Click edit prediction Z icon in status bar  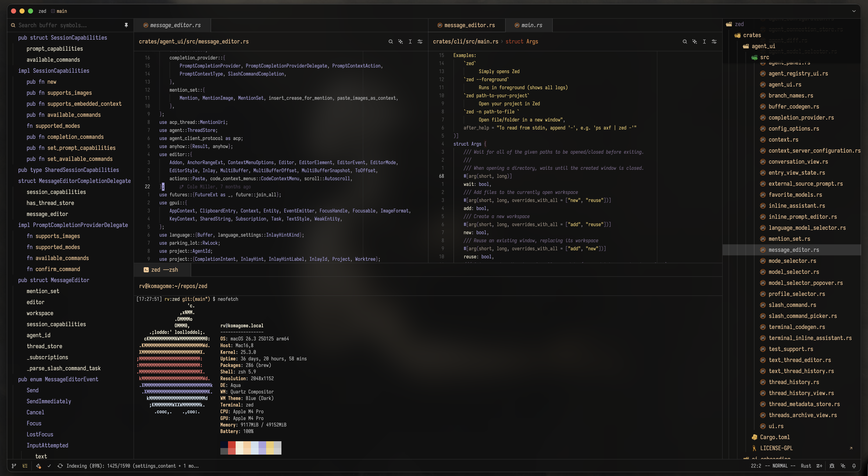click(x=819, y=466)
